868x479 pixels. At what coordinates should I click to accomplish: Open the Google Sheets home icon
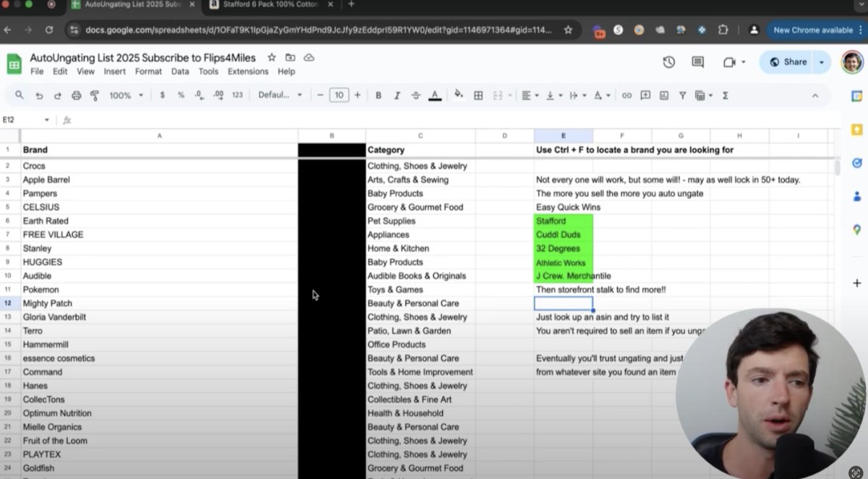(x=14, y=64)
